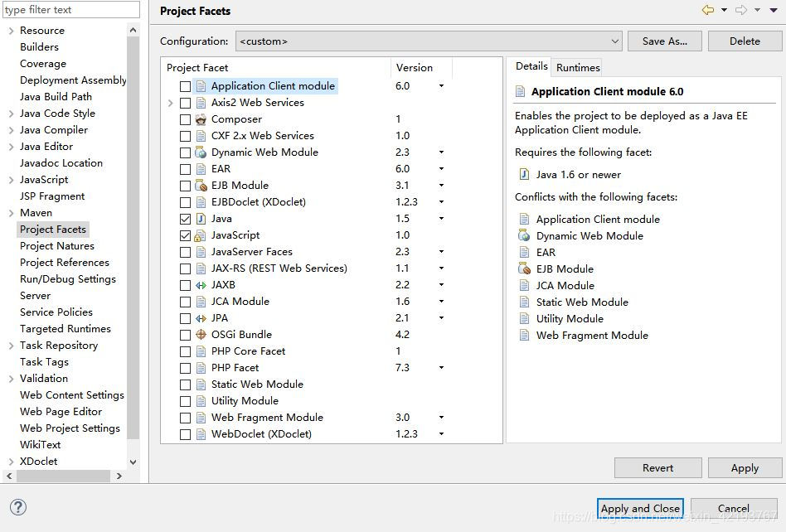This screenshot has width=786, height=532.
Task: Uncheck the JavaScript facet checkbox
Action: tap(185, 235)
